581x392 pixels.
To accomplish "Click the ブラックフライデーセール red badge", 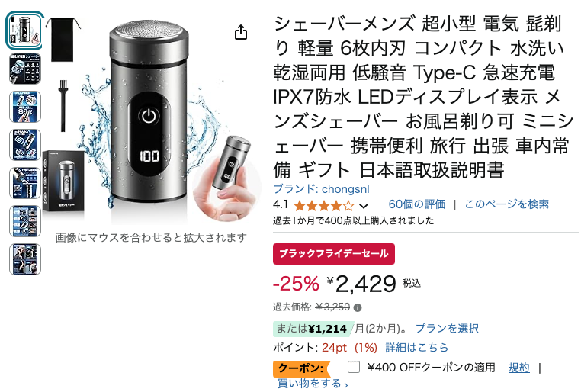I will [334, 254].
